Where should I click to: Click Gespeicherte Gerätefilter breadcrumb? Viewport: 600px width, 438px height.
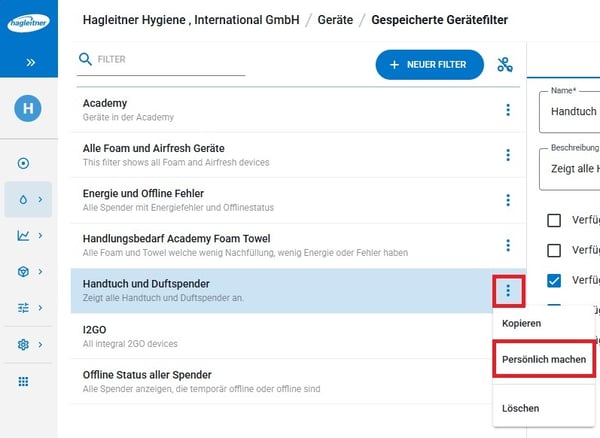pyautogui.click(x=439, y=20)
